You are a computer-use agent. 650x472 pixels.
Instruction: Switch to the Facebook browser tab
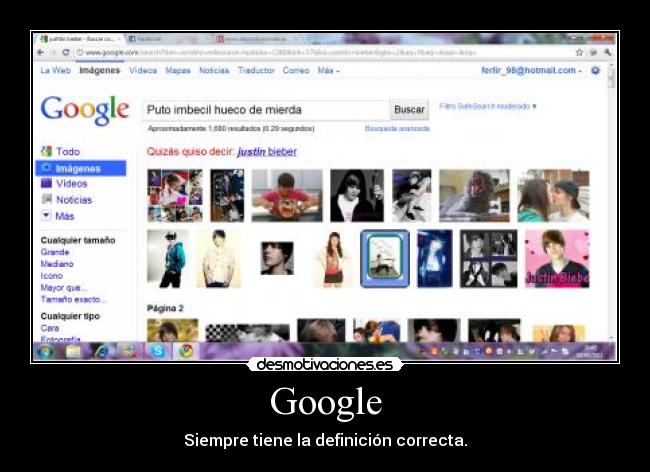tap(167, 39)
